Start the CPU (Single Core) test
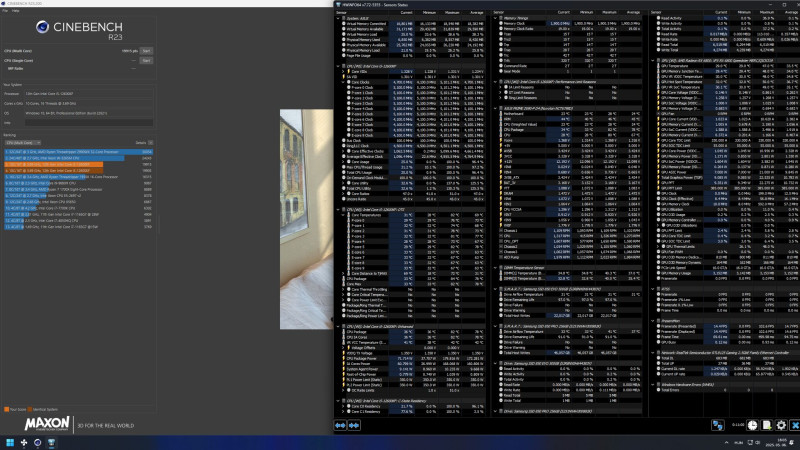The width and height of the screenshot is (800, 450). 146,61
